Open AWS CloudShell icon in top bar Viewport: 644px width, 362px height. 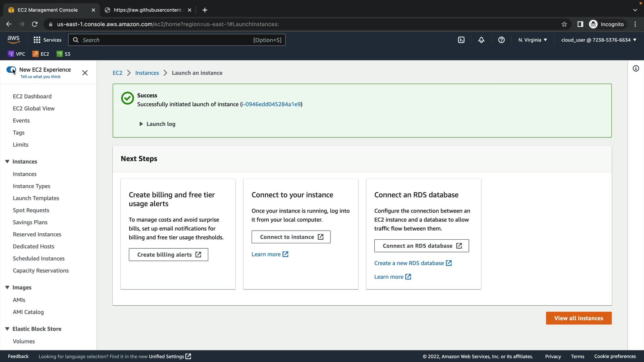click(x=461, y=40)
